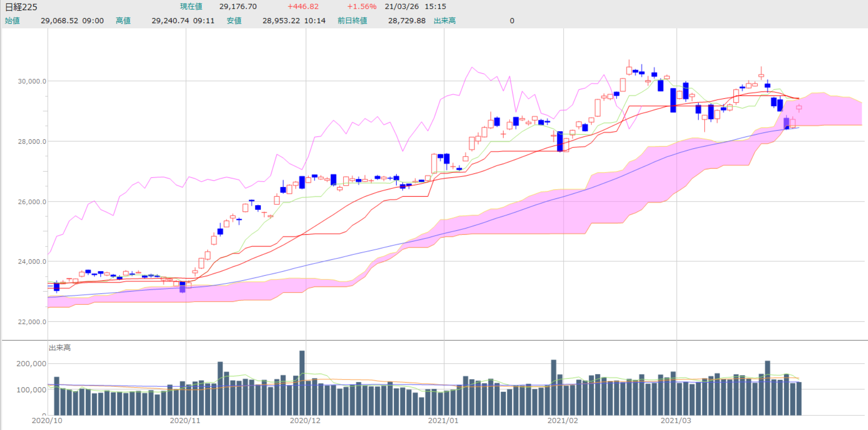Screen dimensions: 868x430
Task: Select the 2020/12 date axis label
Action: click(x=305, y=420)
